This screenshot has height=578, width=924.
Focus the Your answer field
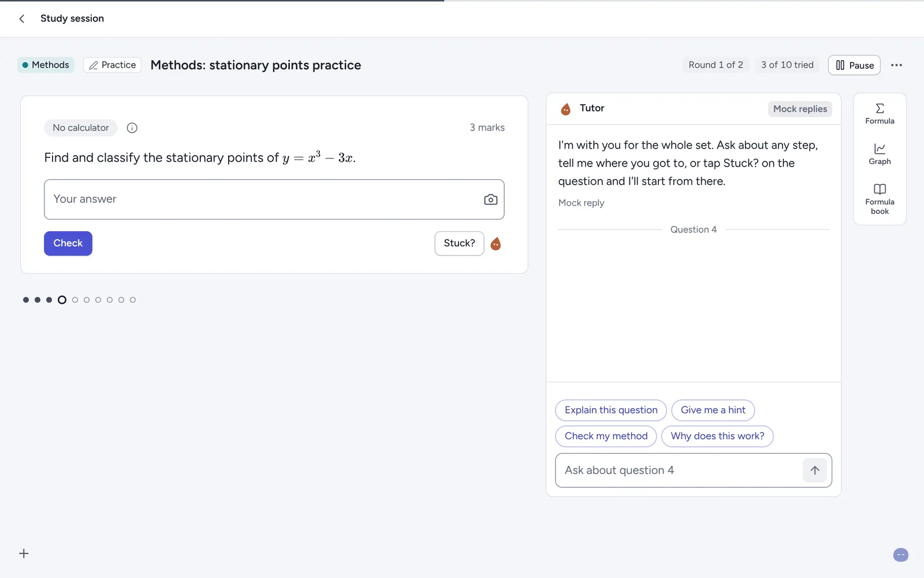coord(274,199)
